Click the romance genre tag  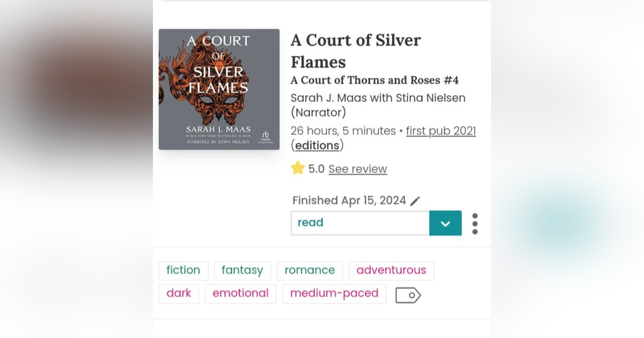tap(310, 270)
